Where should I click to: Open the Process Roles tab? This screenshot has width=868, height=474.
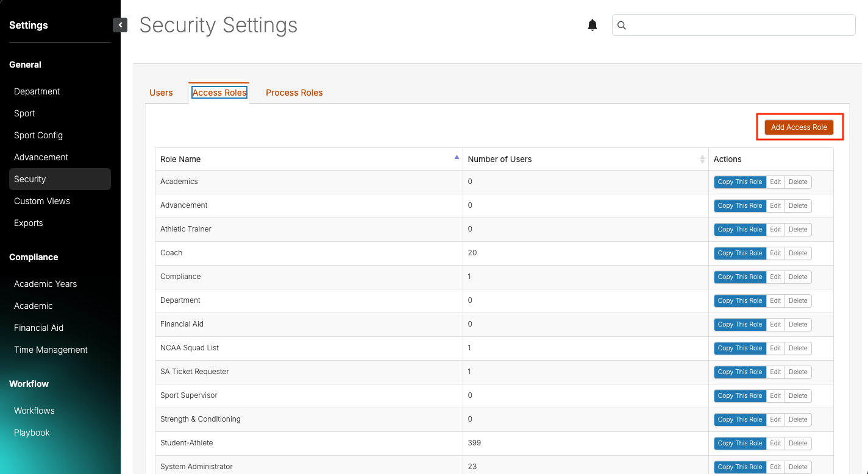pyautogui.click(x=294, y=93)
